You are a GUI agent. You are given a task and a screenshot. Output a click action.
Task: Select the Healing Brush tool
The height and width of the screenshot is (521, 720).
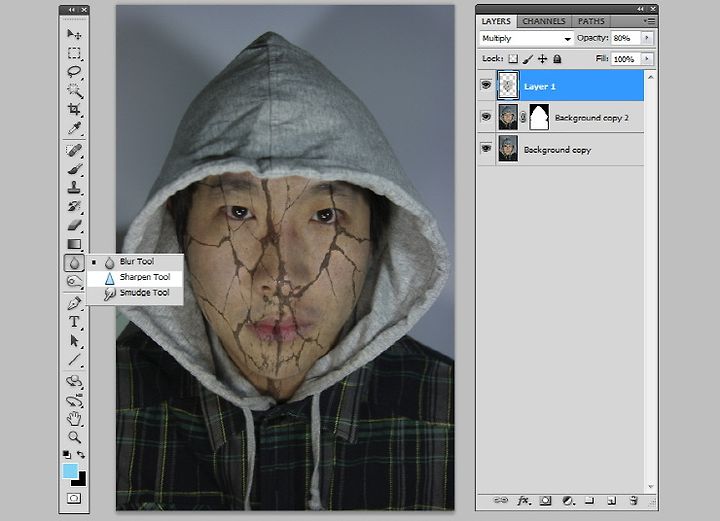pos(74,151)
